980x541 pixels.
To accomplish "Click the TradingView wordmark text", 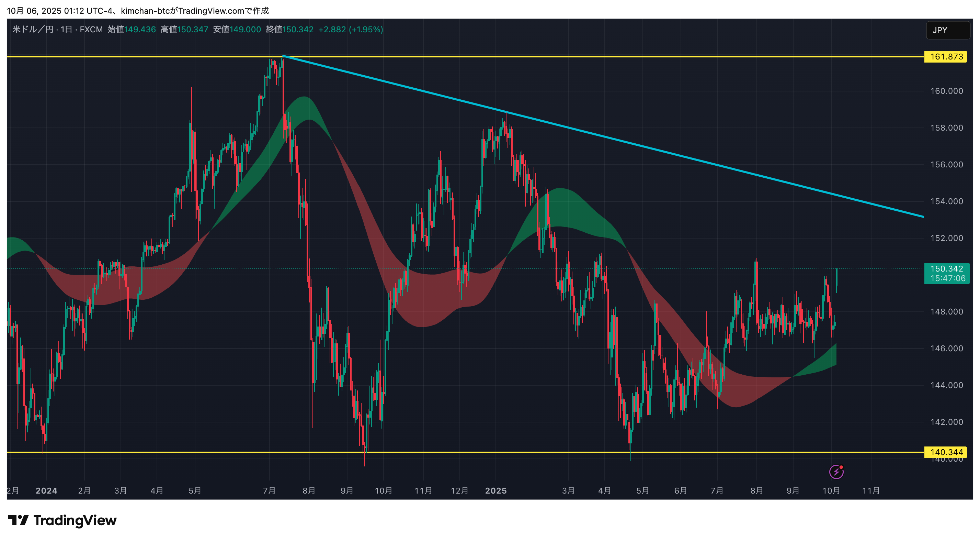I will (x=75, y=520).
